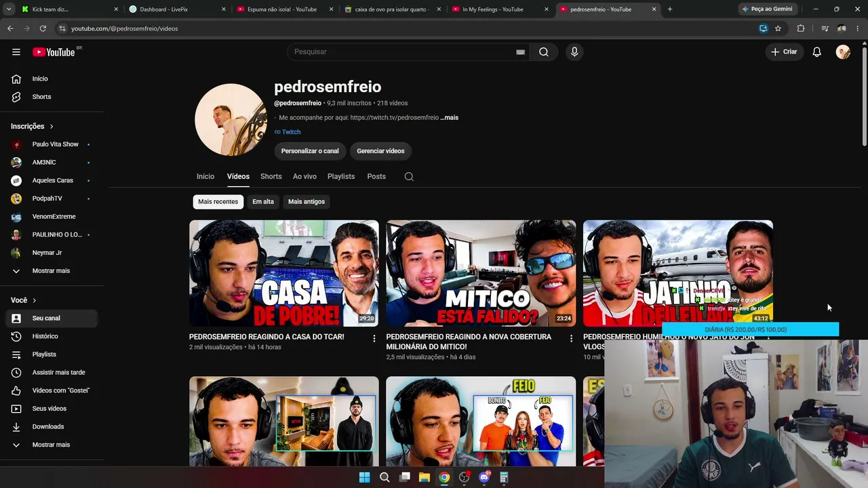Filter videos by Mais antigos
Viewport: 868px width, 488px height.
point(307,201)
